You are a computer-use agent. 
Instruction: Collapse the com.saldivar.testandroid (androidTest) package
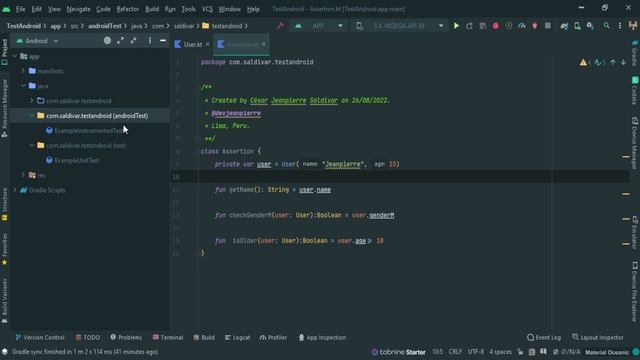click(x=31, y=116)
